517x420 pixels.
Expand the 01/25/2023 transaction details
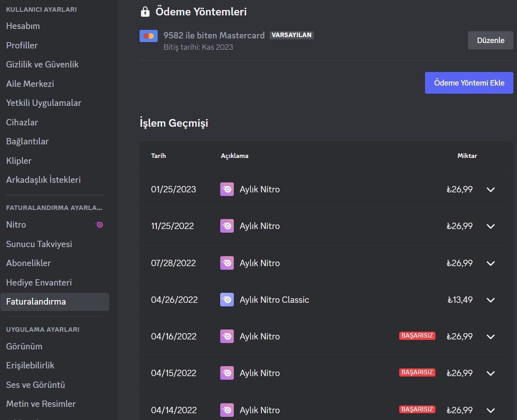tap(490, 189)
